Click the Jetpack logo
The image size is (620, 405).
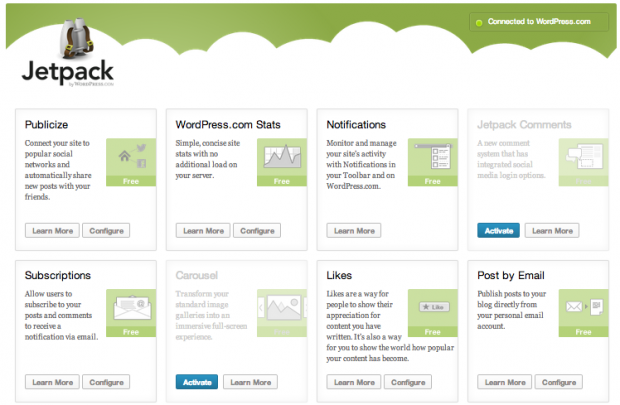pyautogui.click(x=68, y=52)
